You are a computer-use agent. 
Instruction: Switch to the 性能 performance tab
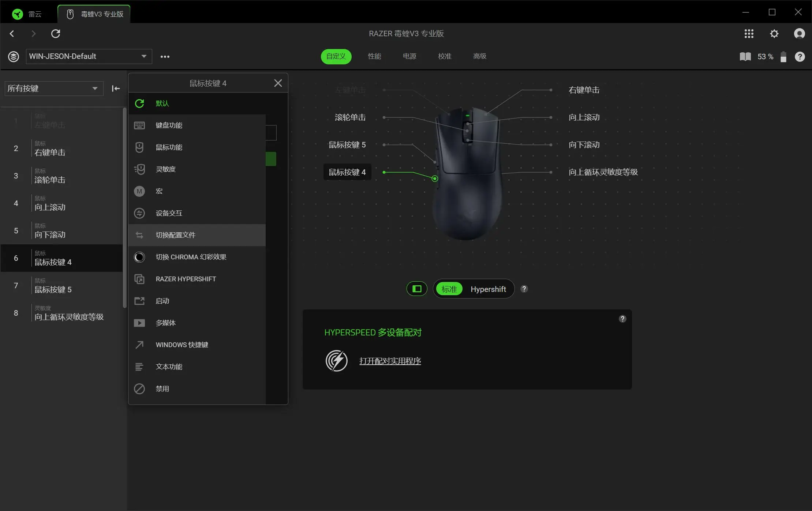(374, 56)
